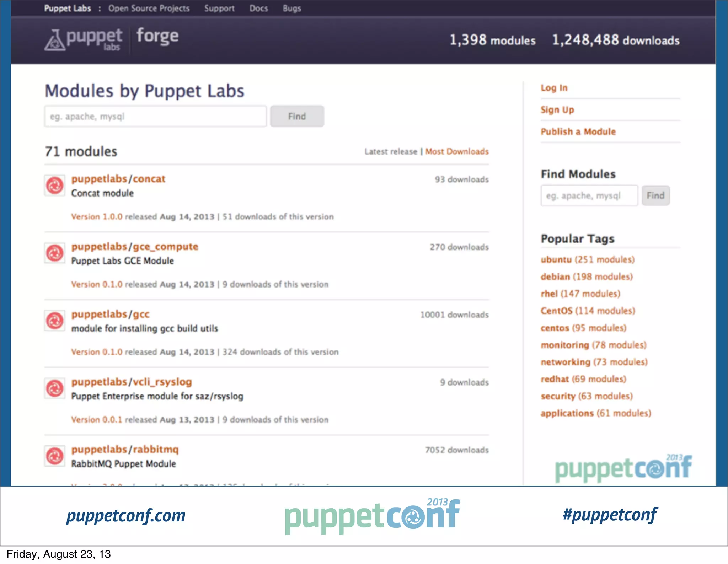Select the security popular tag
The height and width of the screenshot is (564, 728).
pos(587,396)
